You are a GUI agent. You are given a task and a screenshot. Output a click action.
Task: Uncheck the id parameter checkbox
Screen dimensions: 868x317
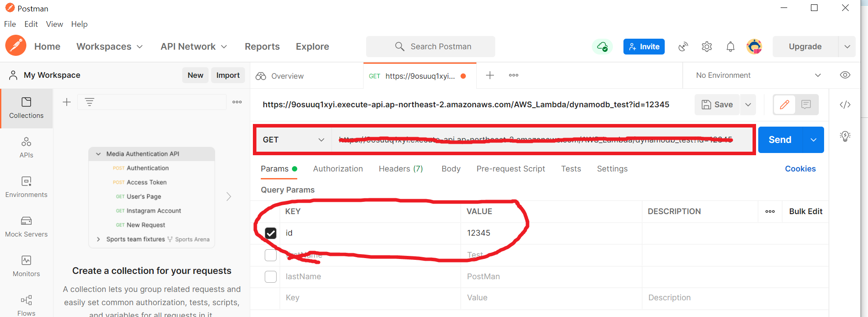click(x=271, y=233)
